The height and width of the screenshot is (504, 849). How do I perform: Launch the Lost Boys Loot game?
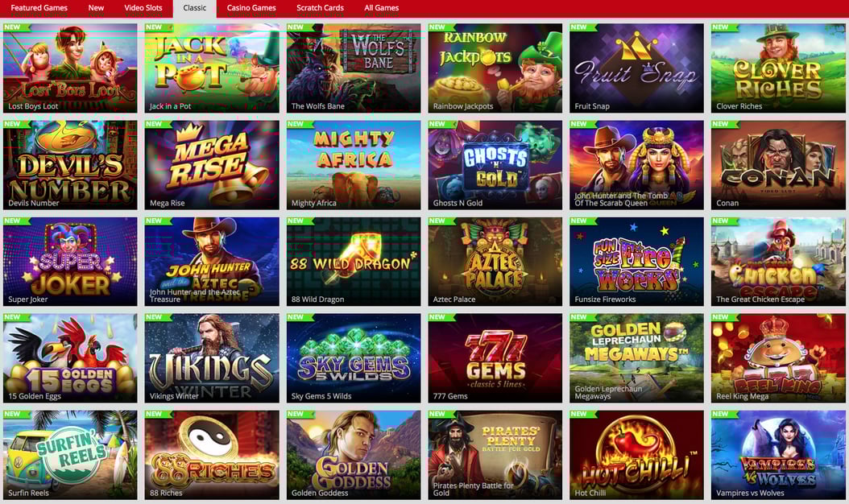click(70, 68)
